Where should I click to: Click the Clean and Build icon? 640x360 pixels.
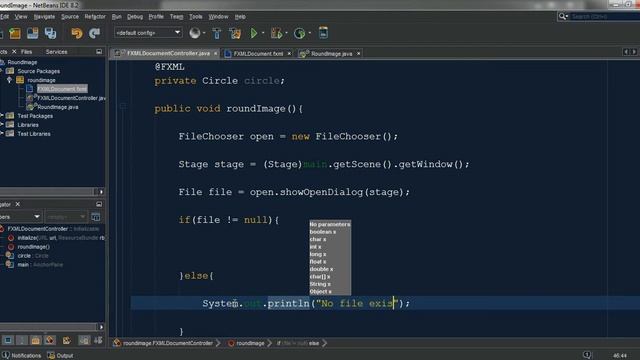pyautogui.click(x=235, y=33)
